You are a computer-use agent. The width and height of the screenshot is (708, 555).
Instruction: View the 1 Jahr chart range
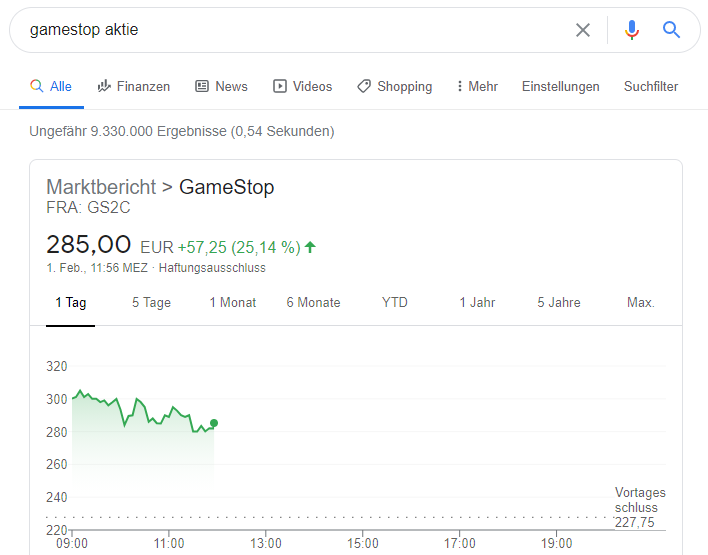[477, 302]
